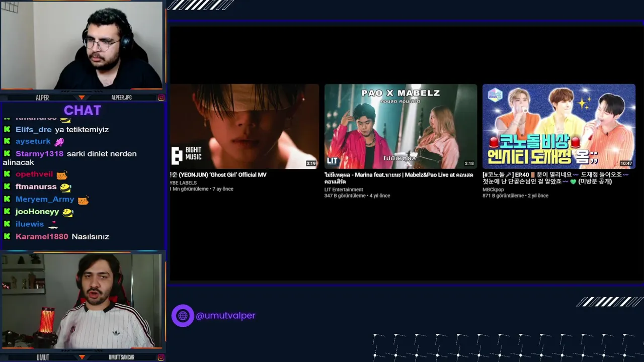Click the @umutvalper handle text

click(225, 316)
